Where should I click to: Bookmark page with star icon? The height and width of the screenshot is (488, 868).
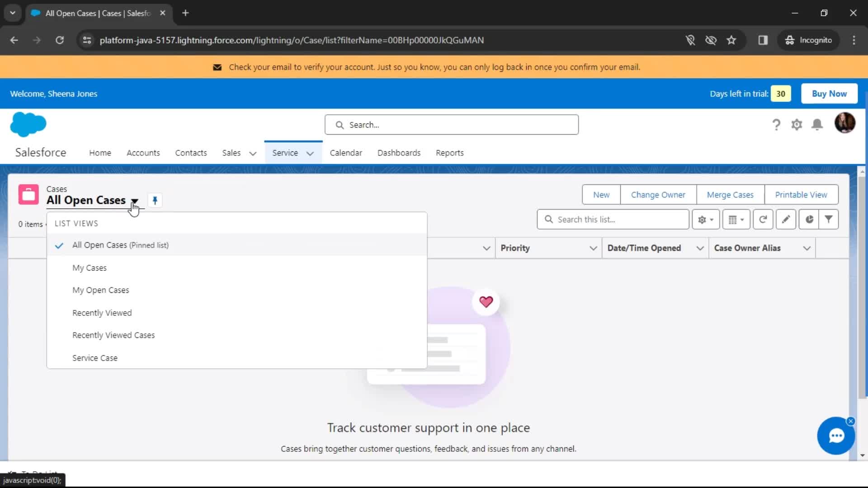coord(731,40)
